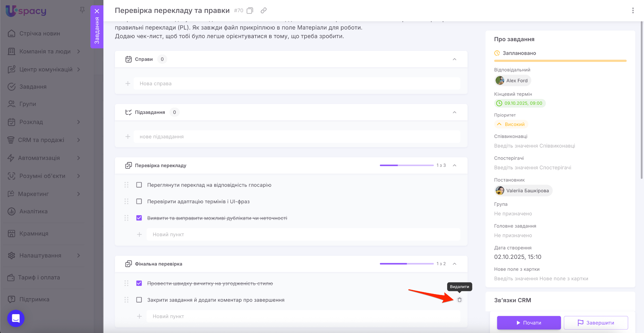Copy task using icon next to #70

pos(250,11)
